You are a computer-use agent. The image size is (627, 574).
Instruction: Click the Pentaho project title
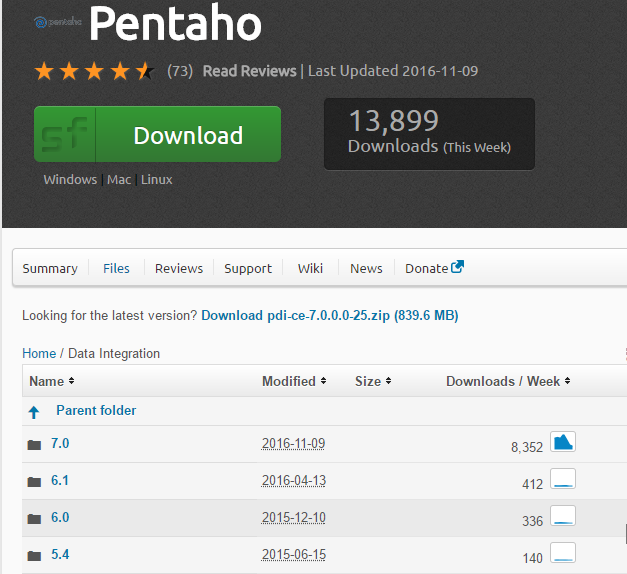[x=176, y=23]
